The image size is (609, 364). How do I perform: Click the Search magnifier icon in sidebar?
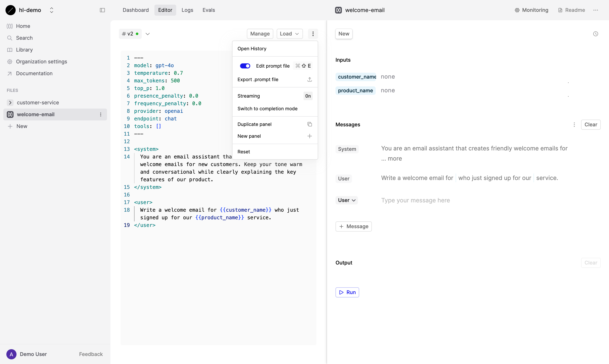[10, 38]
